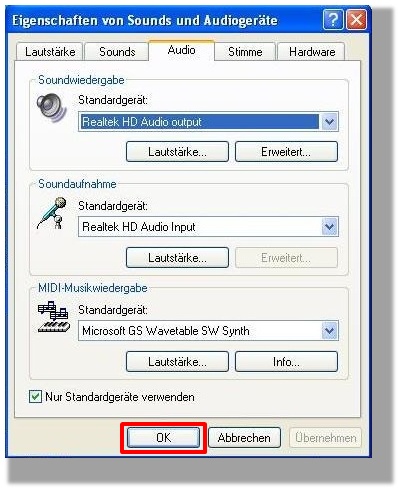400x492 pixels.
Task: Select the Stimme tab
Action: (x=245, y=52)
